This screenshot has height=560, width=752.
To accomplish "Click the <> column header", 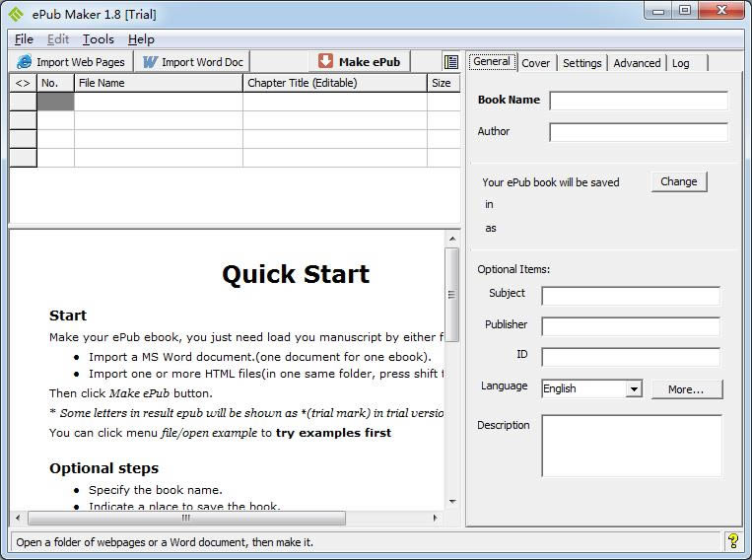I will tap(23, 83).
